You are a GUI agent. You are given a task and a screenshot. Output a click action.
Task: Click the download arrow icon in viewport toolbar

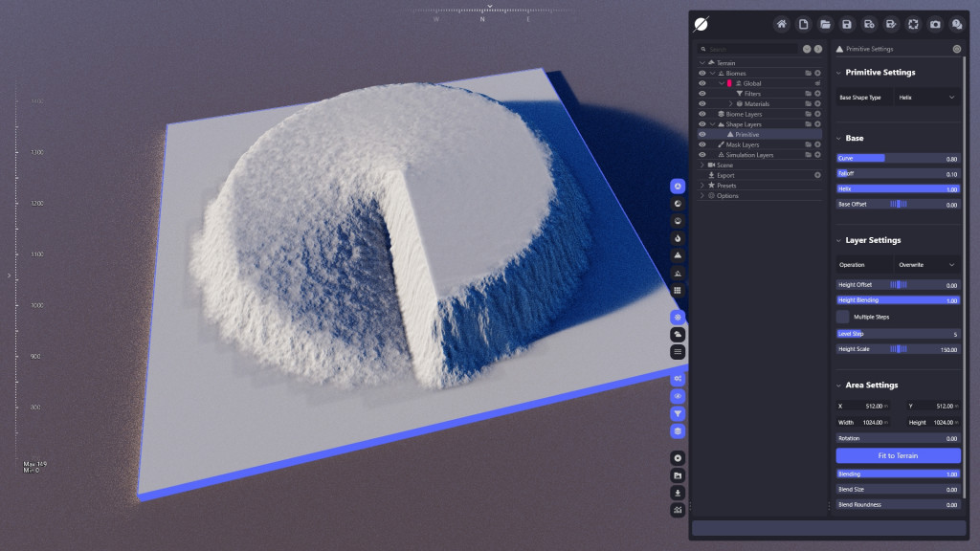678,493
